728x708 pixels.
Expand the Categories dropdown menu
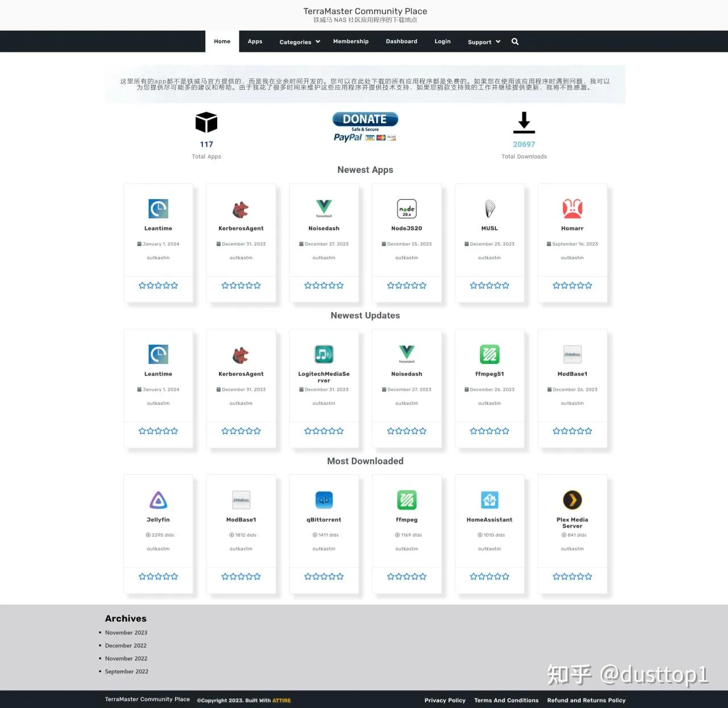click(300, 42)
